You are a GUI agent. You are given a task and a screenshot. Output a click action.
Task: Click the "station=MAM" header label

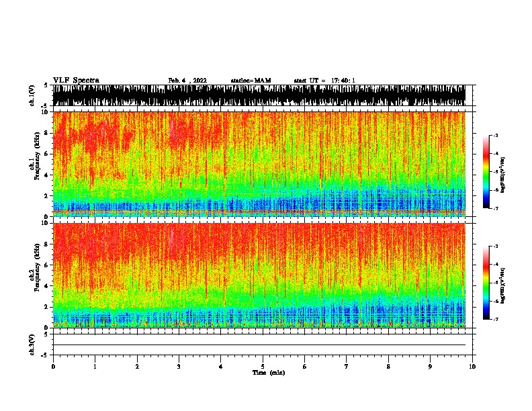pos(251,81)
